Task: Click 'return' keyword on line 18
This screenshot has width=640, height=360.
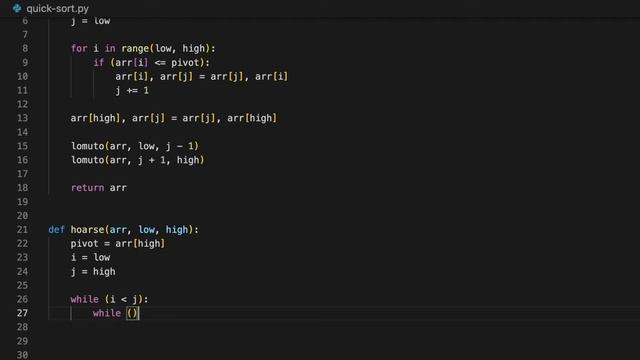Action: 87,188
